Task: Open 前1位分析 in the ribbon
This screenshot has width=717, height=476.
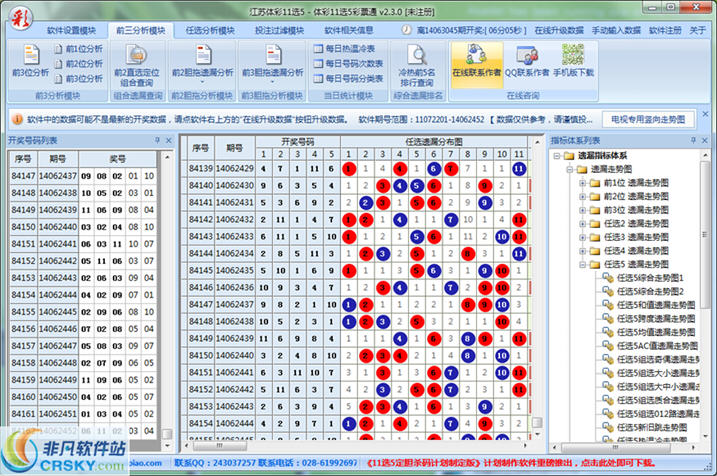Action: click(78, 49)
